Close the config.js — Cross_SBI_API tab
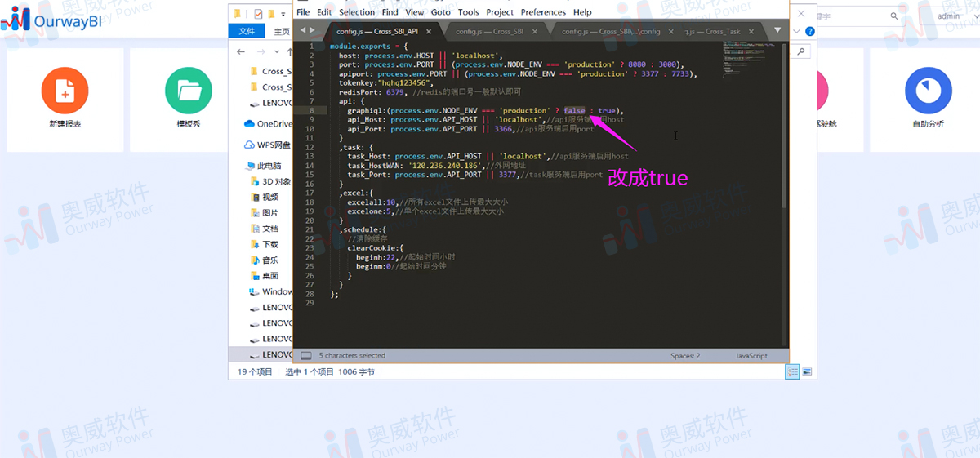The height and width of the screenshot is (458, 980). [x=429, y=31]
